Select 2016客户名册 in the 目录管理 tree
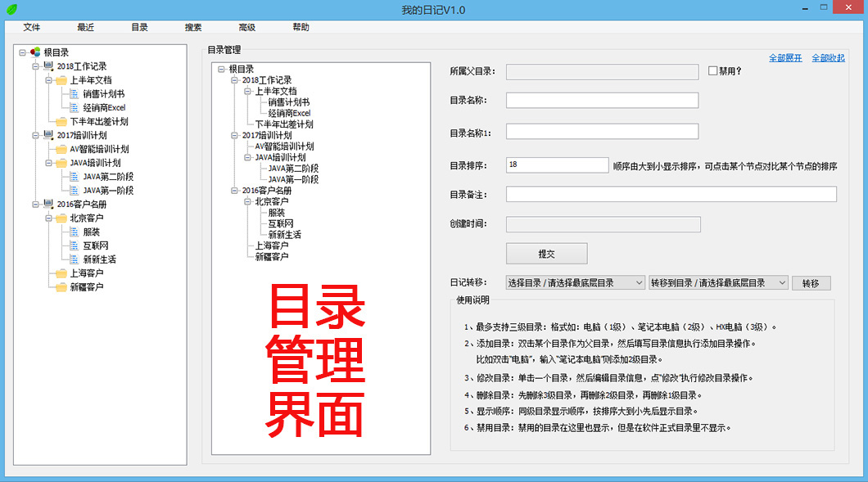The image size is (868, 482). click(267, 191)
